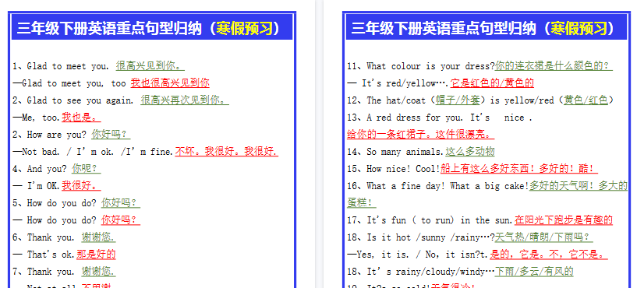The image size is (644, 288).
Task: Click the sentence 'That's ok.'
Action: 51,255
